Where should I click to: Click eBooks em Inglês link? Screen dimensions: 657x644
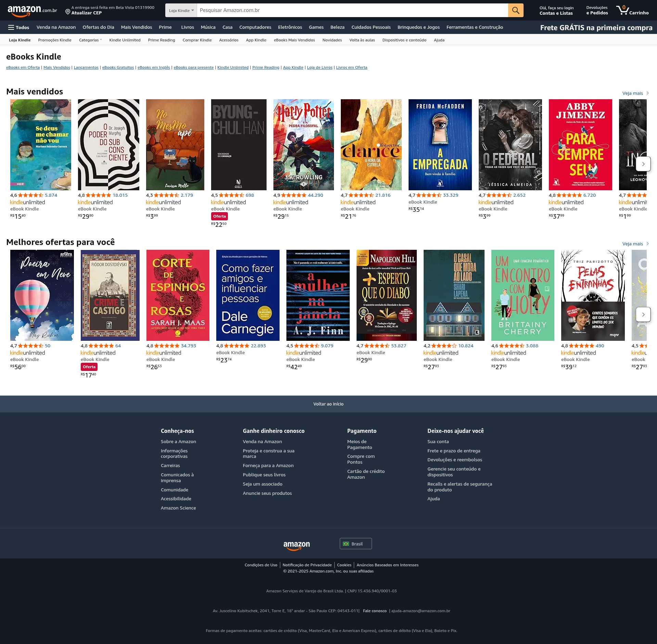154,67
